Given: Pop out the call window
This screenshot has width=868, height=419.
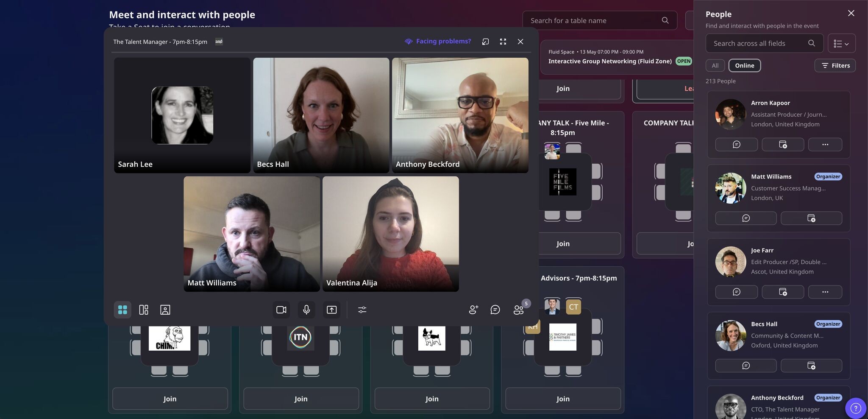Looking at the screenshot, I should coord(485,42).
